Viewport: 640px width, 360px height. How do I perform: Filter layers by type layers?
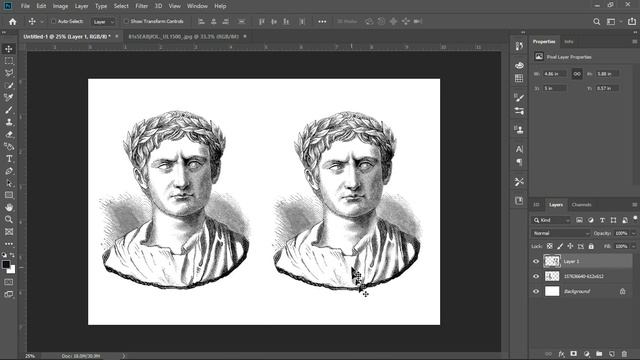pos(602,220)
